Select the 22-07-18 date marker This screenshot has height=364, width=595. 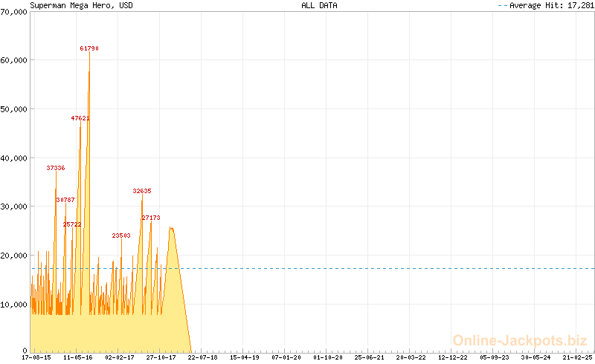click(x=203, y=357)
